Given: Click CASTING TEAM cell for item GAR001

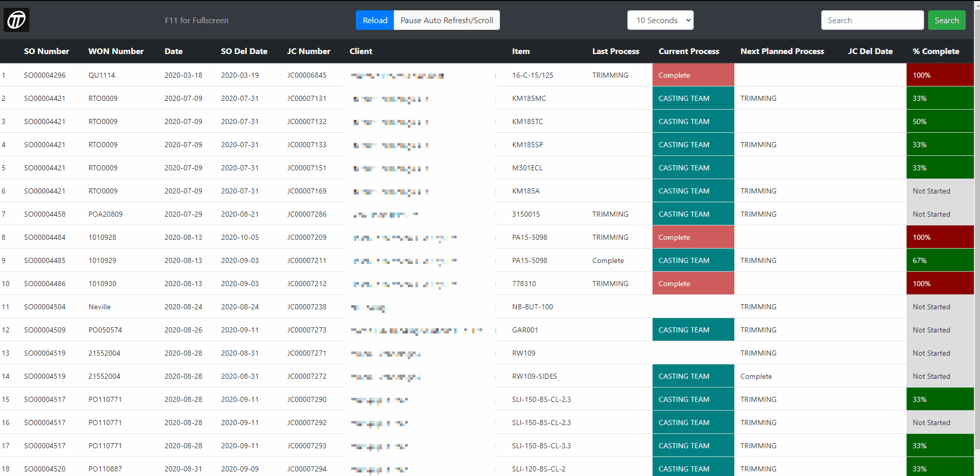Looking at the screenshot, I should tap(693, 330).
